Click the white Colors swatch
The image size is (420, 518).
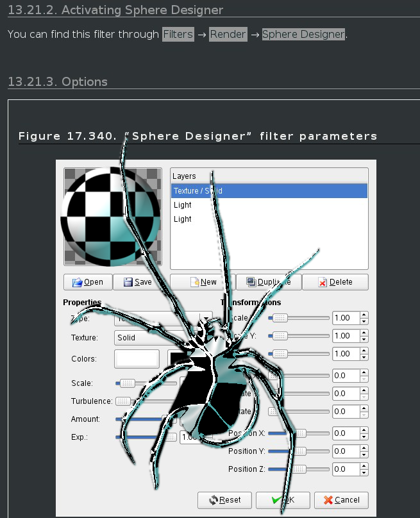coord(137,359)
